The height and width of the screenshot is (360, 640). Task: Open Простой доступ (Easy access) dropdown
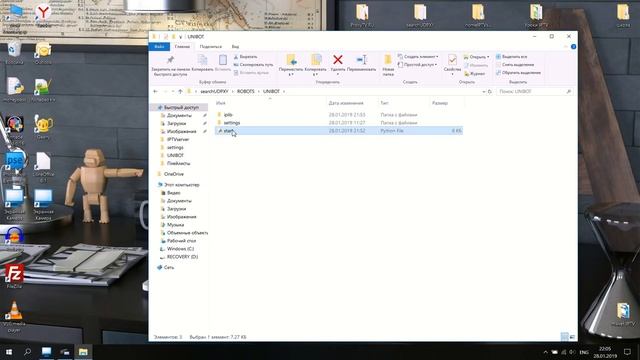click(x=417, y=64)
